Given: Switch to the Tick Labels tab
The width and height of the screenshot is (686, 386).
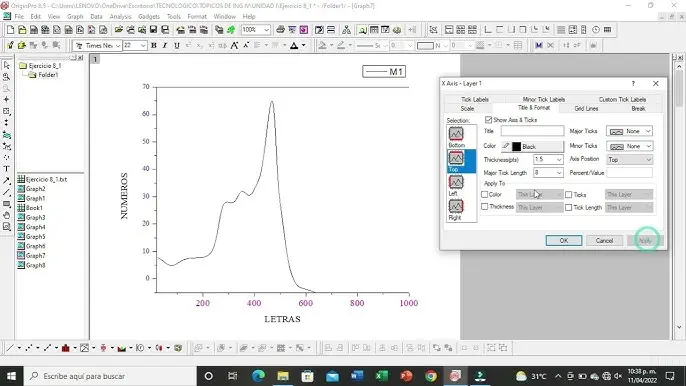Looking at the screenshot, I should click(x=475, y=99).
